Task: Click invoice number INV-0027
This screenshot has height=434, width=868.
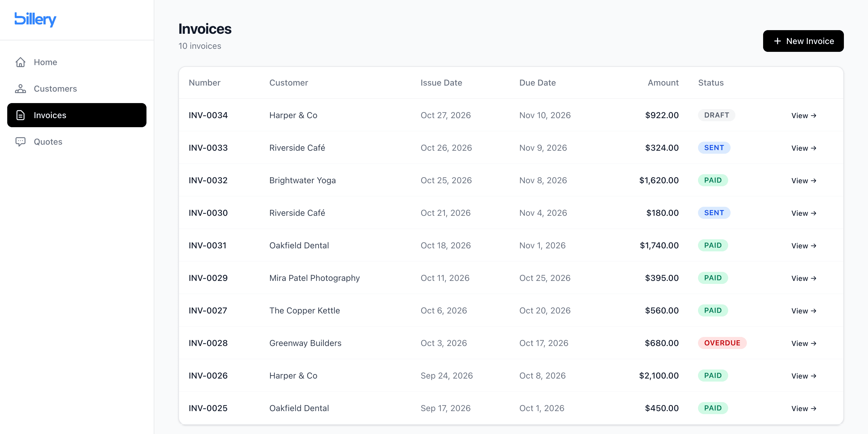Action: click(x=208, y=310)
